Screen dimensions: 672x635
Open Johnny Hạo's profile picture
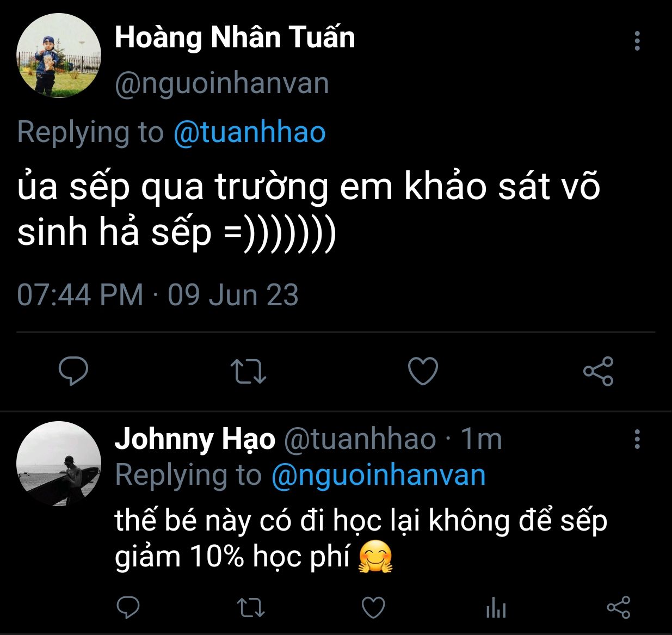click(x=59, y=464)
